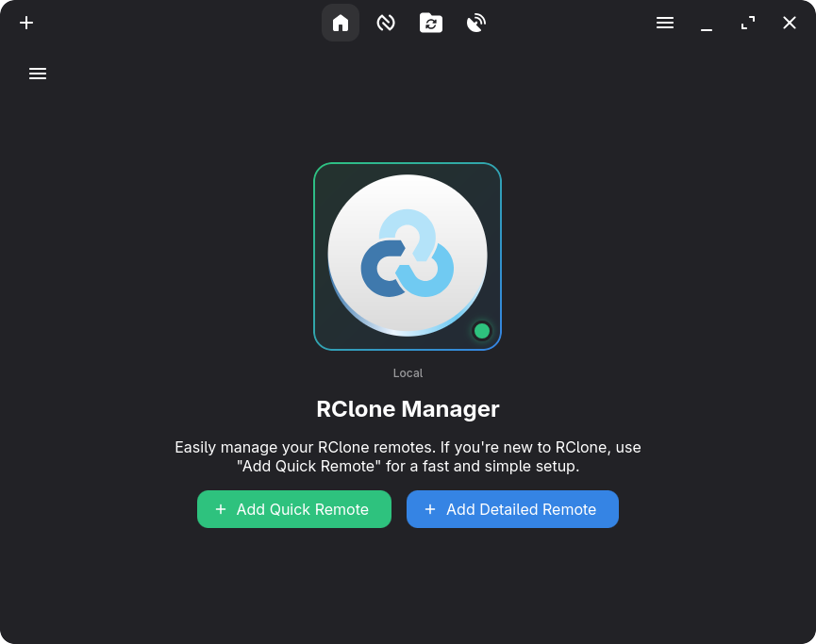
Task: Open the application menu with the hamburger icon
Action: point(665,23)
